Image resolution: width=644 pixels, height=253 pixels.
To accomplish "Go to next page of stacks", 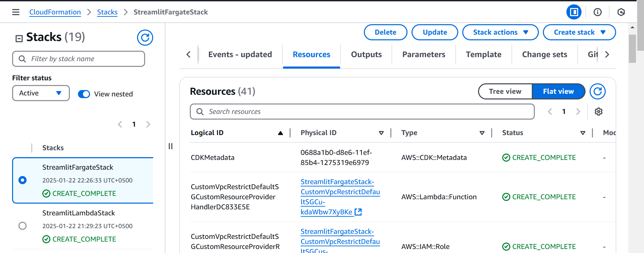I will (x=148, y=124).
